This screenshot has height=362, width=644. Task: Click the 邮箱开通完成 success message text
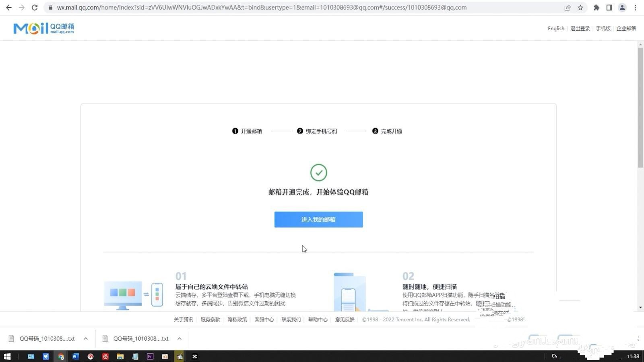point(318,192)
